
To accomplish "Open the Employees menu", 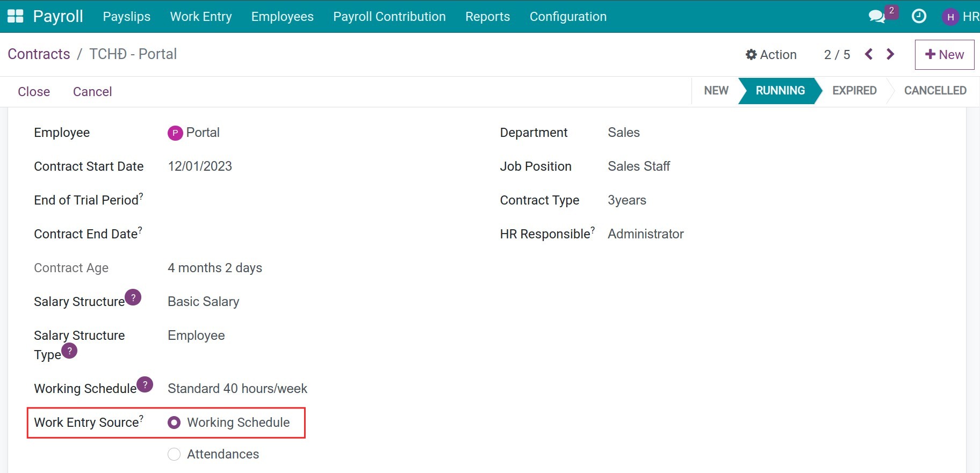I will click(x=283, y=17).
